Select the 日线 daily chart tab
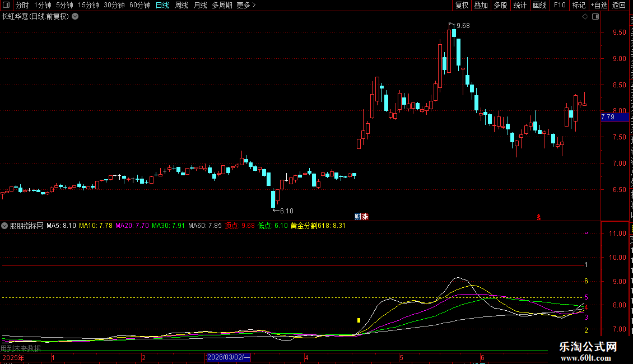This screenshot has height=364, width=633. 162,5
